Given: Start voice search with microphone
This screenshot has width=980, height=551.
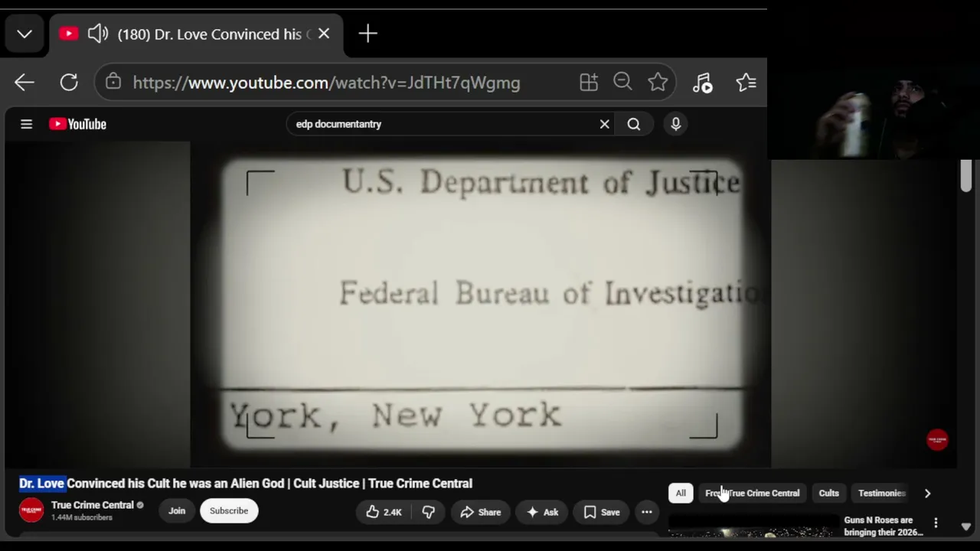Looking at the screenshot, I should coord(675,124).
